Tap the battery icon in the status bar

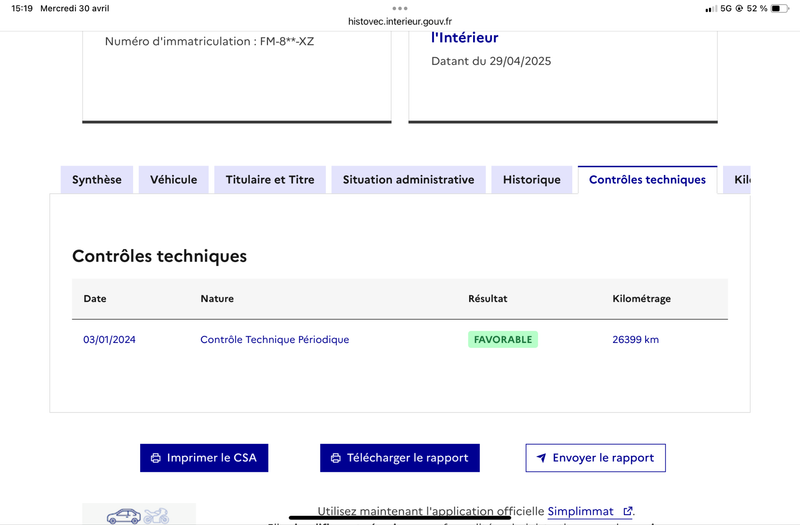click(780, 8)
